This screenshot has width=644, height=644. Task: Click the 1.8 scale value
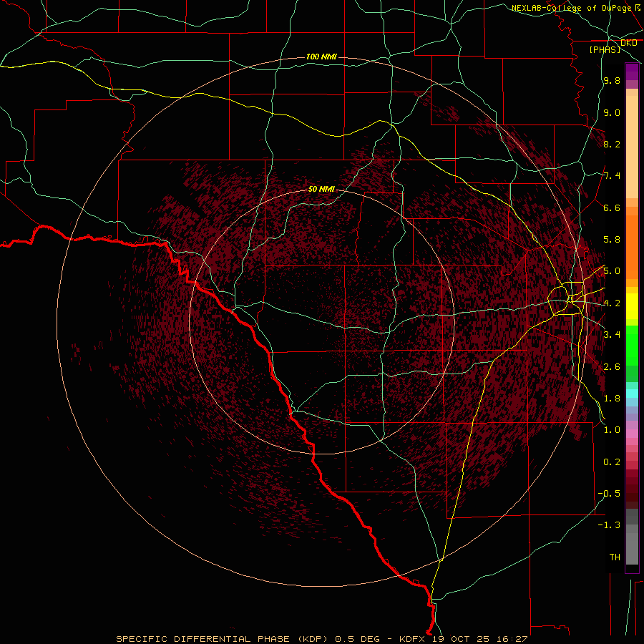(x=612, y=399)
